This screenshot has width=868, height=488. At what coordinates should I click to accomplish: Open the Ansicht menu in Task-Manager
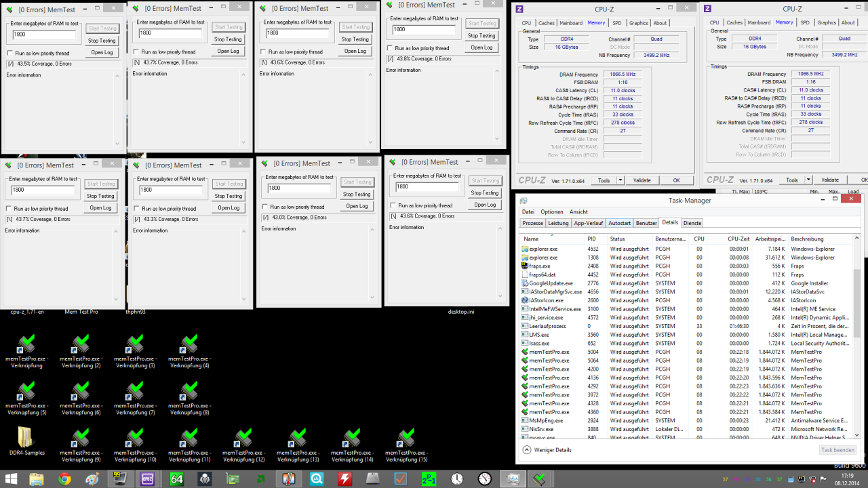click(x=578, y=211)
